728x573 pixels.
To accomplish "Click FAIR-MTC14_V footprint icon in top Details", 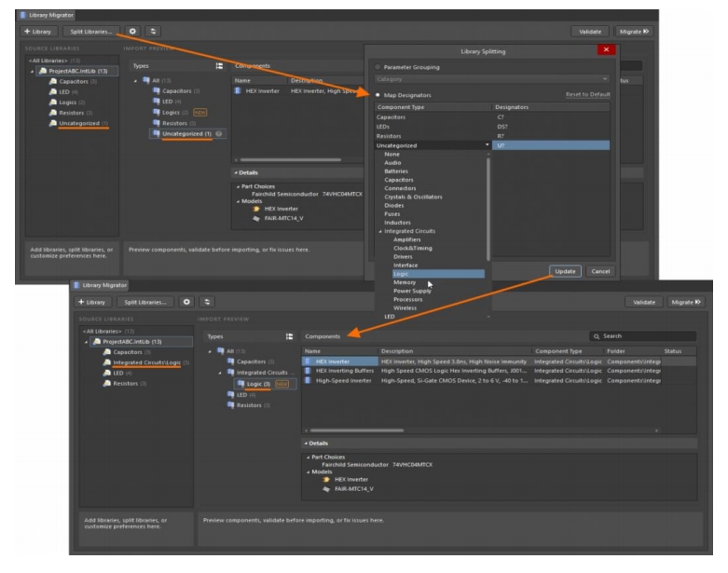I will [x=255, y=218].
